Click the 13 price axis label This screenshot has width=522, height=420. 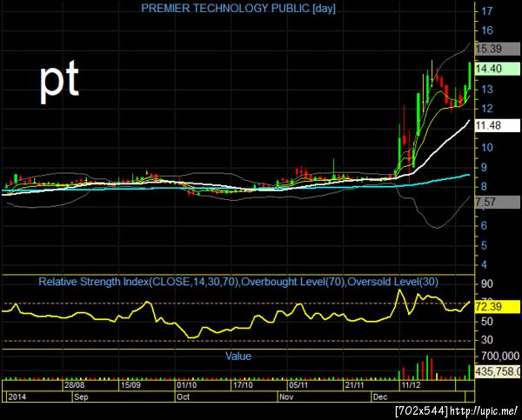[x=487, y=90]
